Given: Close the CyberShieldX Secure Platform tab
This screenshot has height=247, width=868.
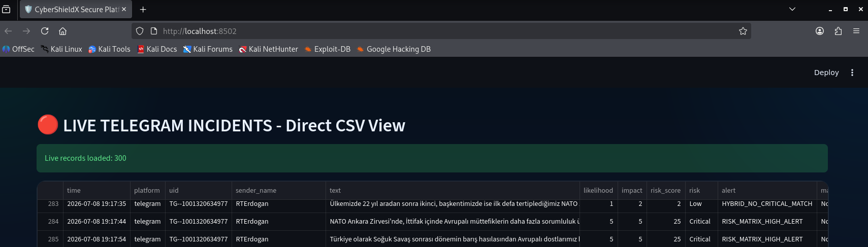Looking at the screenshot, I should click(x=124, y=9).
